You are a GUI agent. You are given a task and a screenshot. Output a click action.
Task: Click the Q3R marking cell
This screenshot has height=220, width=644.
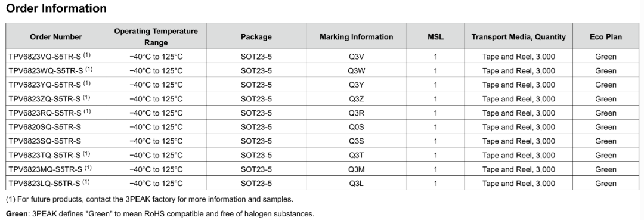(357, 113)
